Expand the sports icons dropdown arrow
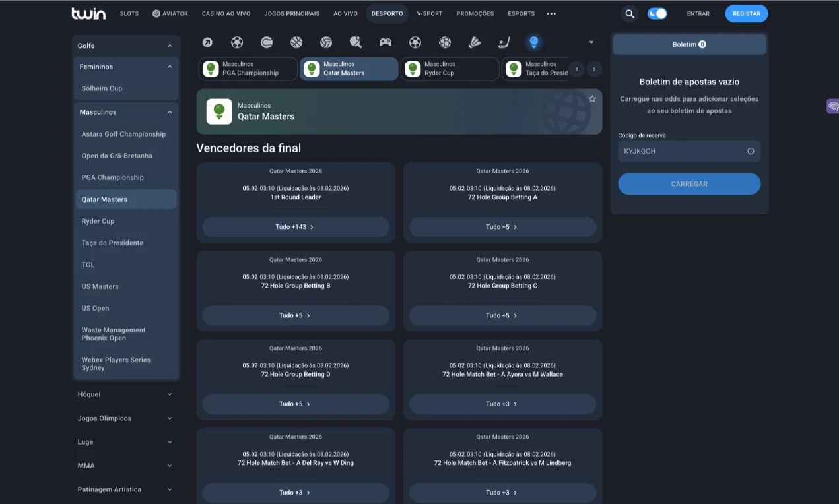839x504 pixels. click(591, 42)
